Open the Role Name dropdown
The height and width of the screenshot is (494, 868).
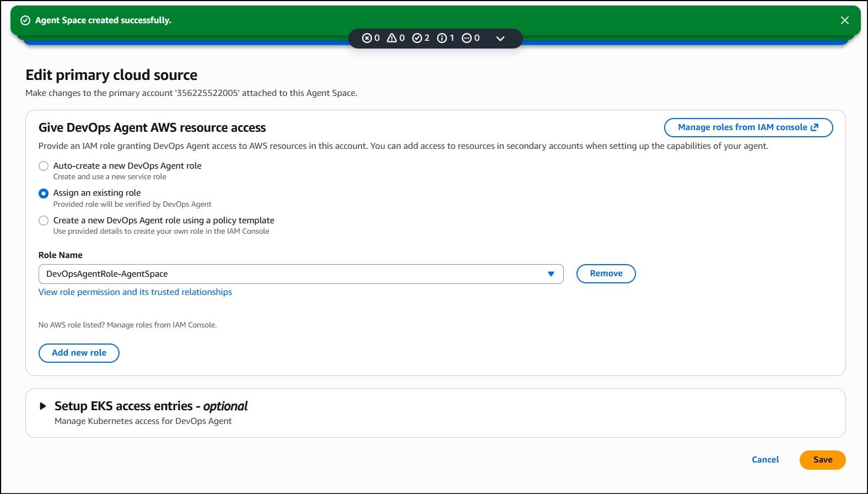pos(301,274)
